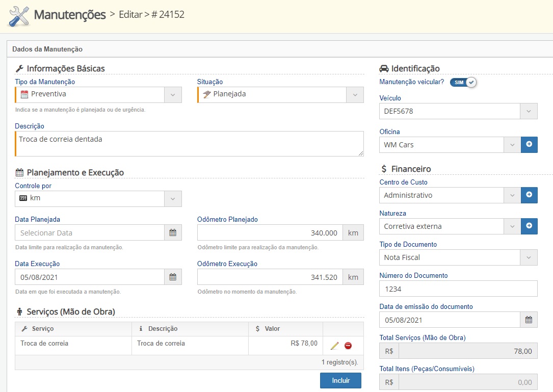553x392 pixels.
Task: Open calendar picker for Data Execução
Action: click(173, 277)
